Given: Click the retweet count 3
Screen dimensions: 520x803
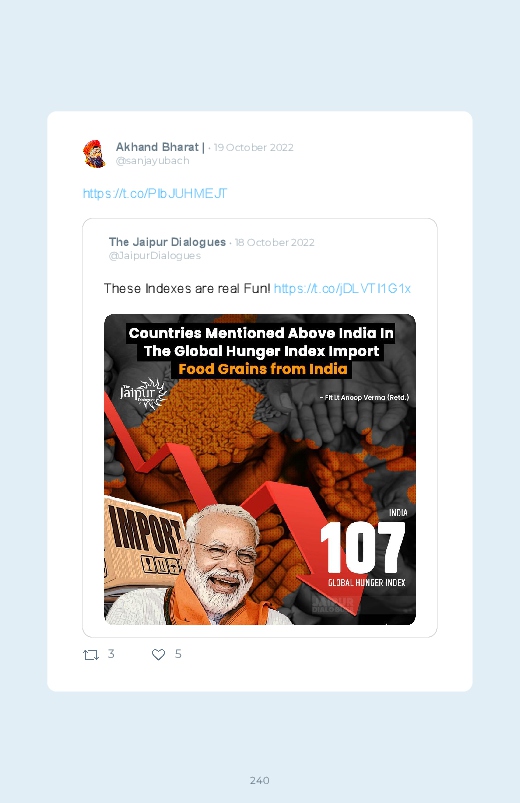Looking at the screenshot, I should pyautogui.click(x=111, y=654).
